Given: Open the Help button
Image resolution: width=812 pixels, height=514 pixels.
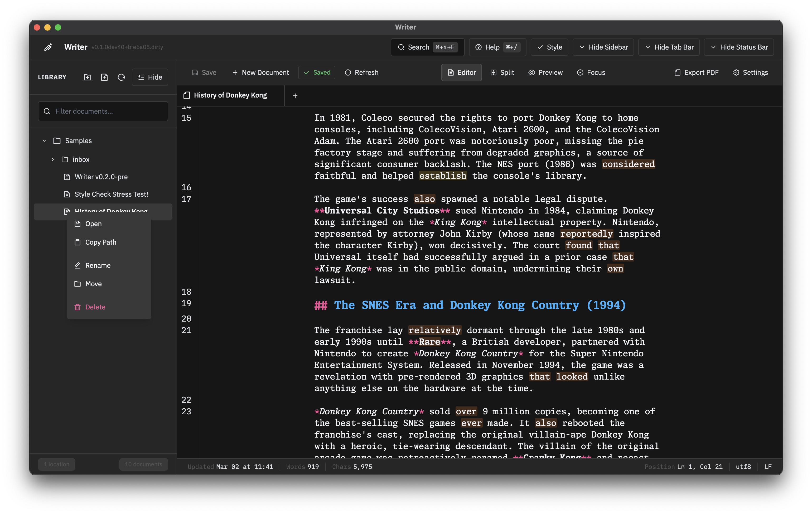Looking at the screenshot, I should coord(497,47).
